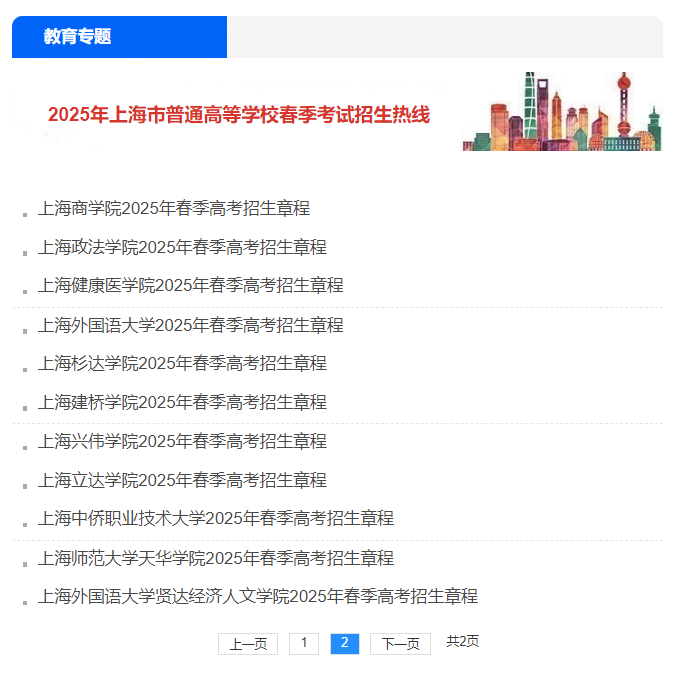678x692 pixels.
Task: Open 上海外国语大学贤达经济人文学院 admission charter link
Action: [x=258, y=597]
